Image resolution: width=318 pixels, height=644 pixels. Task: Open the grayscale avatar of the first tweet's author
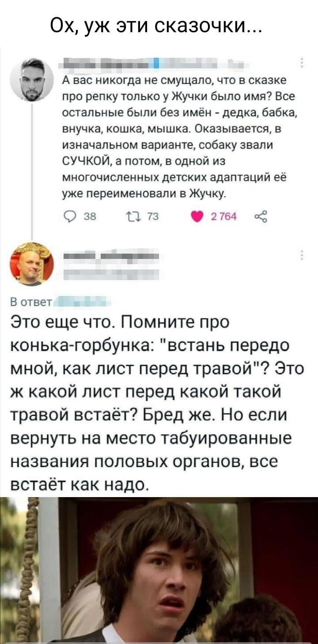click(34, 79)
